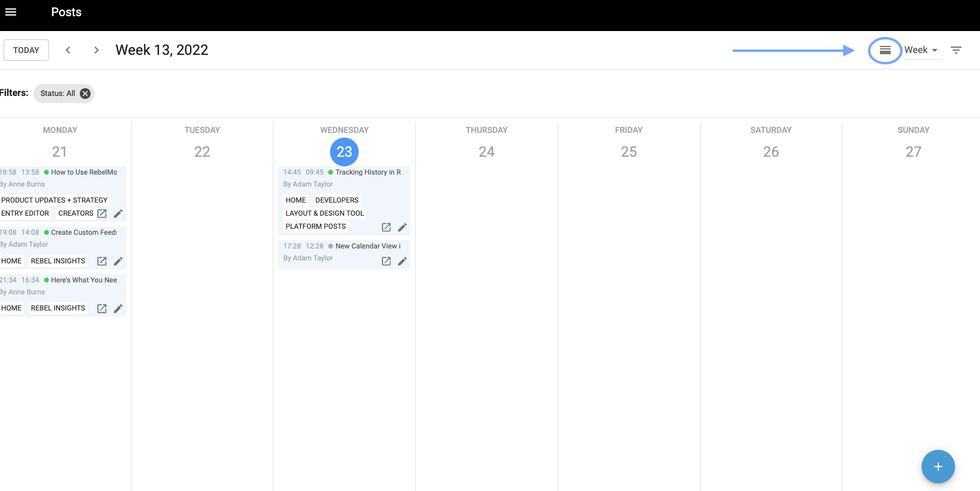Expand the Week view dropdown
Viewport: 980px width, 491px height.
coord(921,50)
